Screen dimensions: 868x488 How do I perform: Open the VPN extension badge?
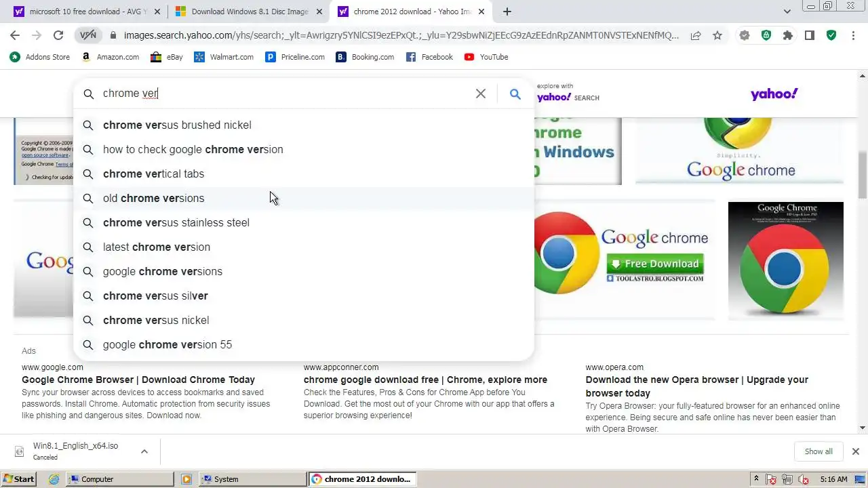pos(88,35)
